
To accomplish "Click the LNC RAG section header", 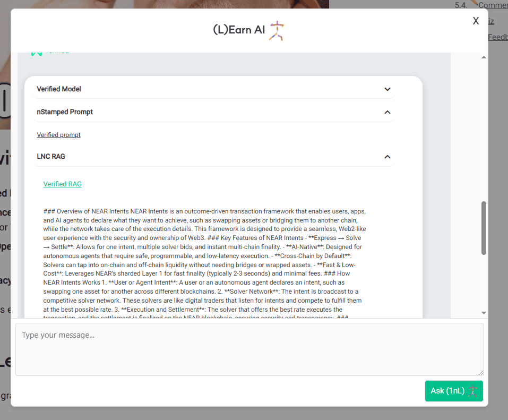I will pyautogui.click(x=51, y=157).
